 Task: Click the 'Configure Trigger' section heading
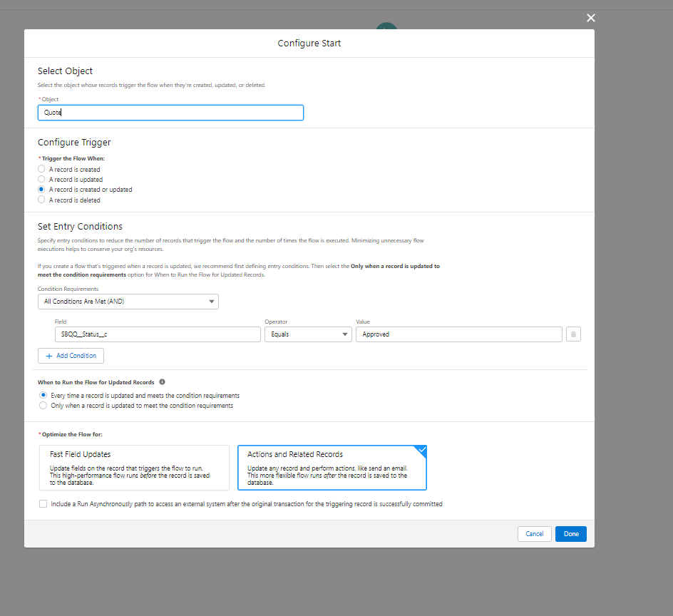pyautogui.click(x=74, y=142)
